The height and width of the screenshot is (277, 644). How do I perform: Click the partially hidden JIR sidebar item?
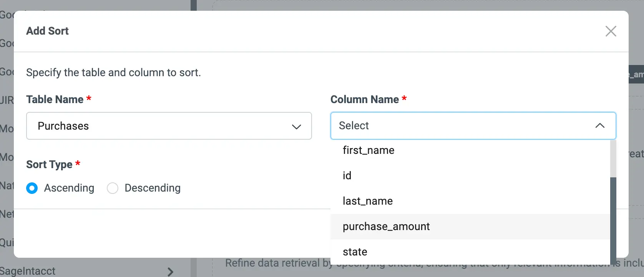coord(7,101)
